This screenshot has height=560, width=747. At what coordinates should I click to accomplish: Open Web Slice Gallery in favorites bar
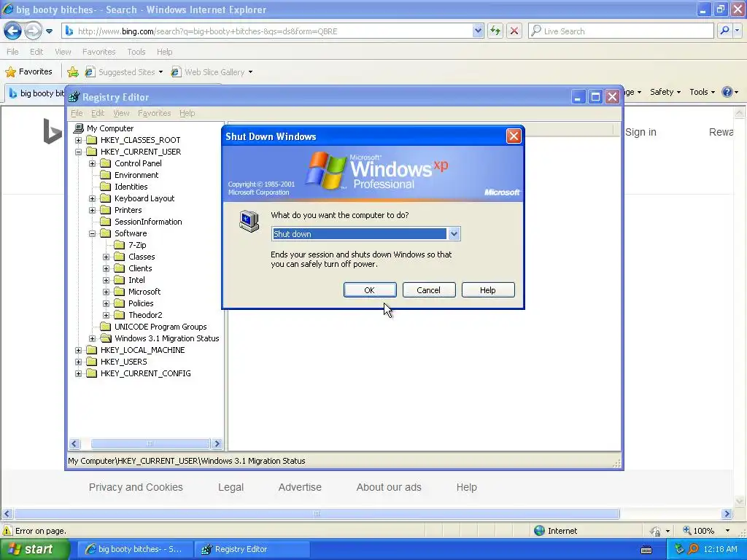pos(212,72)
